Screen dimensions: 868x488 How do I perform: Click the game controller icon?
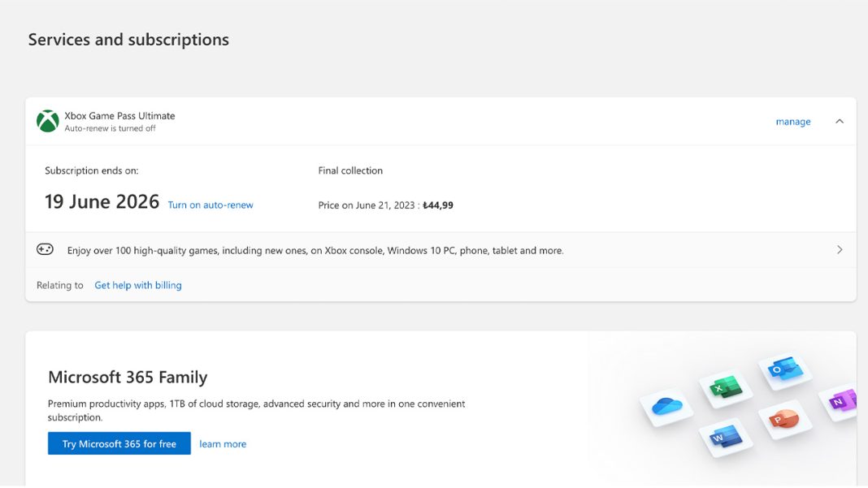click(x=46, y=250)
